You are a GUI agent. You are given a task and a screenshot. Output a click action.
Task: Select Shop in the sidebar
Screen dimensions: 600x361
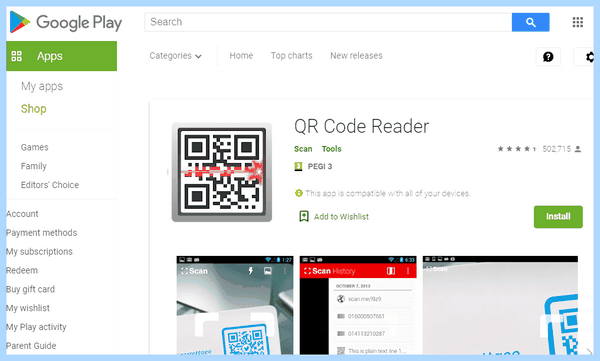pos(34,109)
